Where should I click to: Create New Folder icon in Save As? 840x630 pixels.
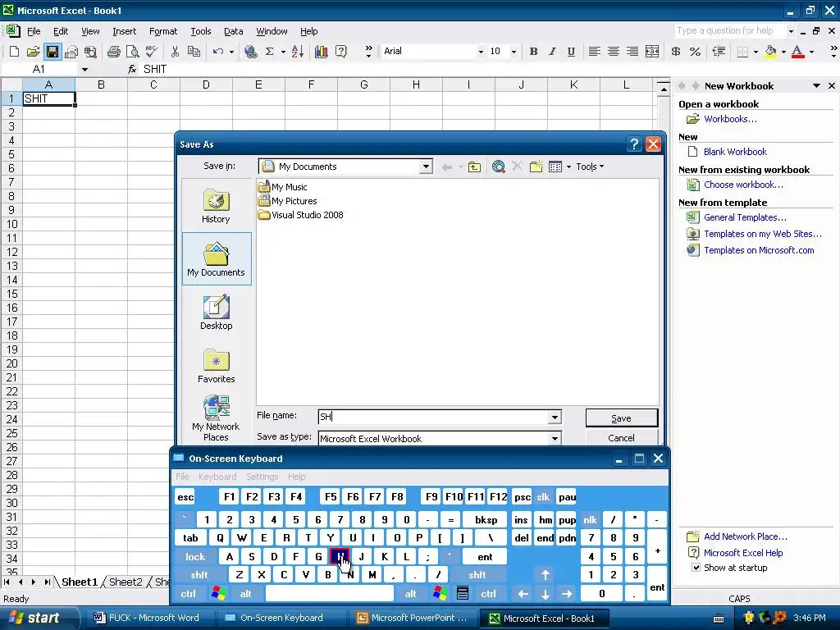point(536,167)
